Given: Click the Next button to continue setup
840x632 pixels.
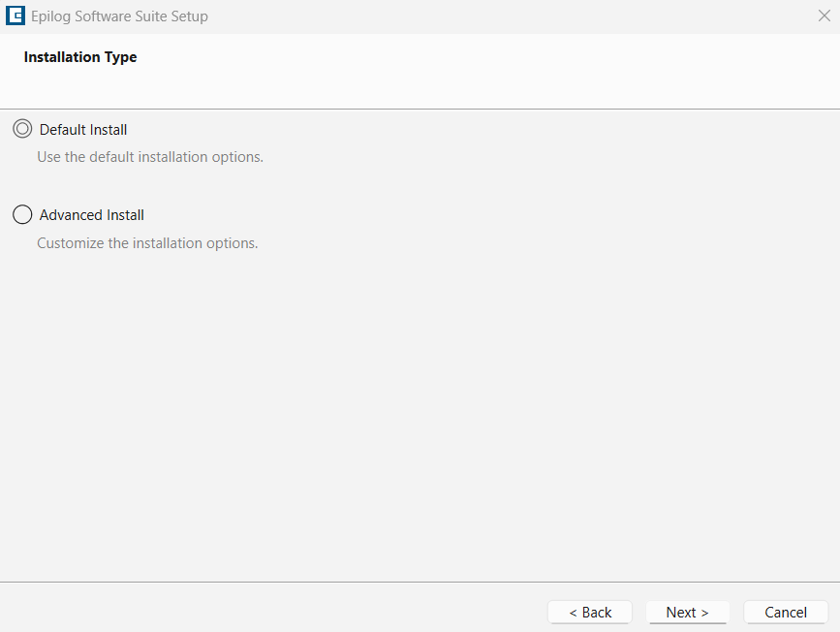Looking at the screenshot, I should coord(687,612).
